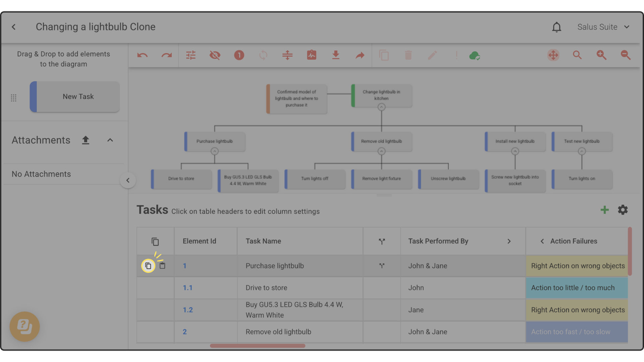Toggle the cloud save status icon
The height and width of the screenshot is (362, 644).
click(475, 55)
